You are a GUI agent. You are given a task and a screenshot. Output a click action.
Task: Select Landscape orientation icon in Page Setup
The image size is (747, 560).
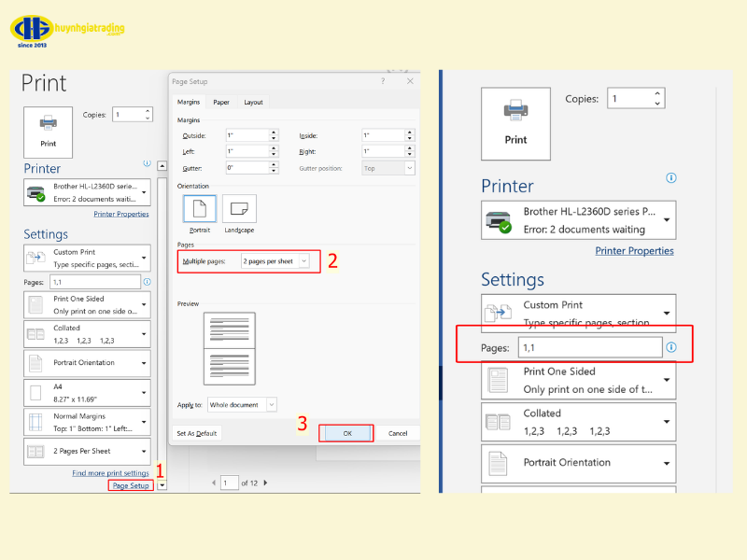click(x=239, y=210)
